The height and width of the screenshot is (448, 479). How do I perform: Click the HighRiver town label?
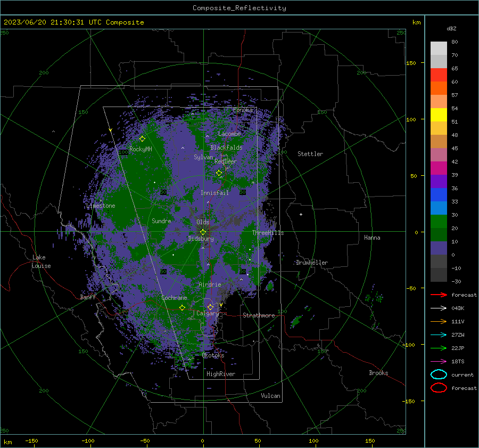pos(221,374)
